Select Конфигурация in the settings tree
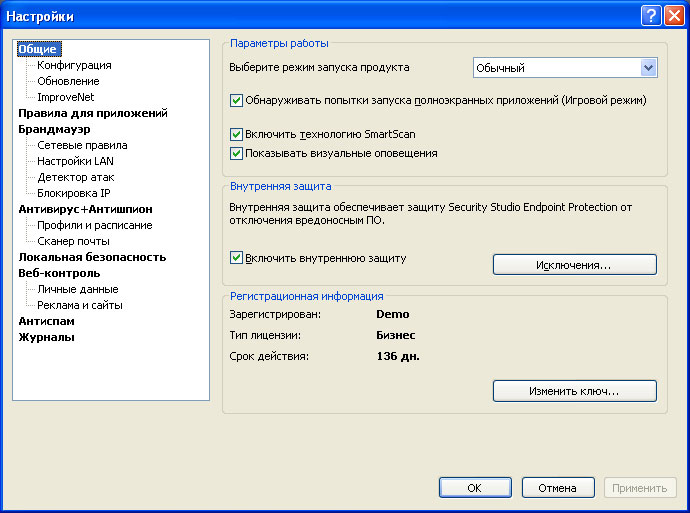The height and width of the screenshot is (513, 690). pyautogui.click(x=74, y=65)
